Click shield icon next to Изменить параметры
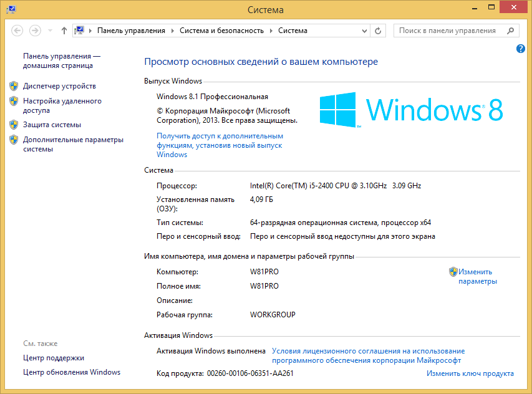 pos(453,272)
